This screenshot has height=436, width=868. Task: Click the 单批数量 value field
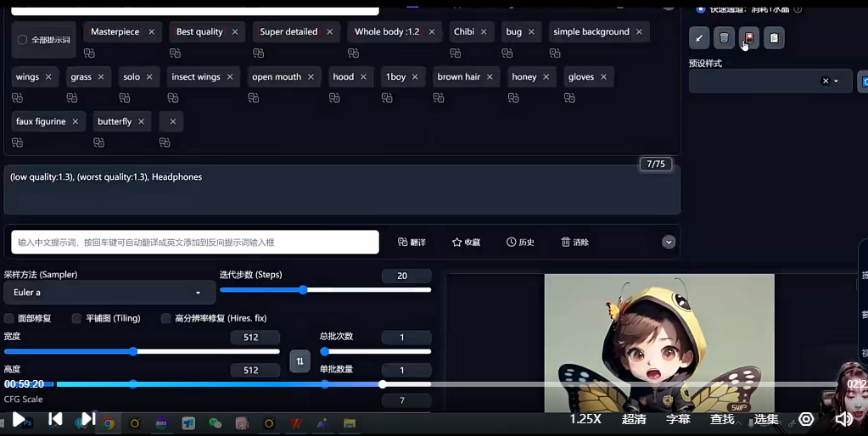point(406,370)
